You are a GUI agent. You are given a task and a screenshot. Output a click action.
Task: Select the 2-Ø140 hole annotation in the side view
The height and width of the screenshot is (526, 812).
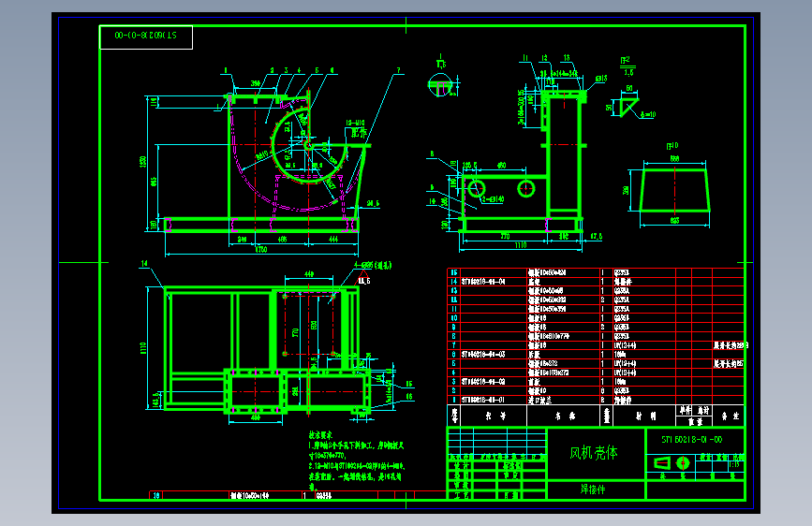click(x=493, y=198)
